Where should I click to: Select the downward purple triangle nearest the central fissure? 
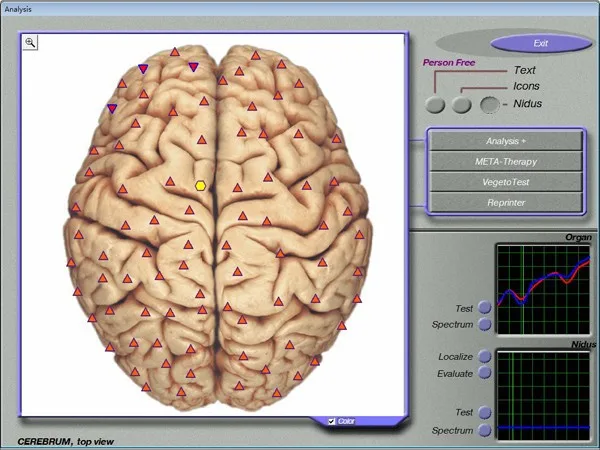(194, 67)
